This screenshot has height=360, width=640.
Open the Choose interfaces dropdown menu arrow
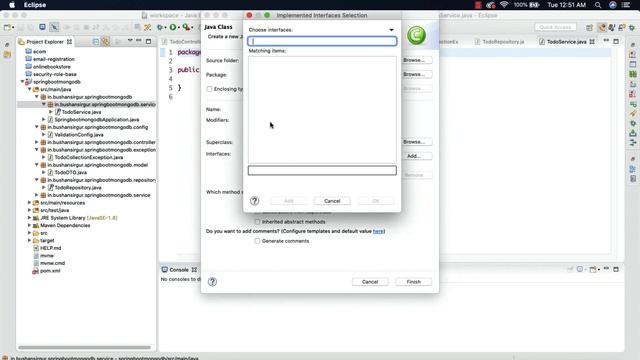391,30
